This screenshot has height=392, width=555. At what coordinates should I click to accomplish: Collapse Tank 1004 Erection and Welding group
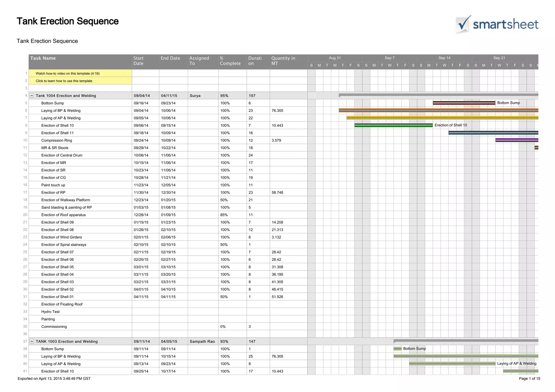pos(32,96)
